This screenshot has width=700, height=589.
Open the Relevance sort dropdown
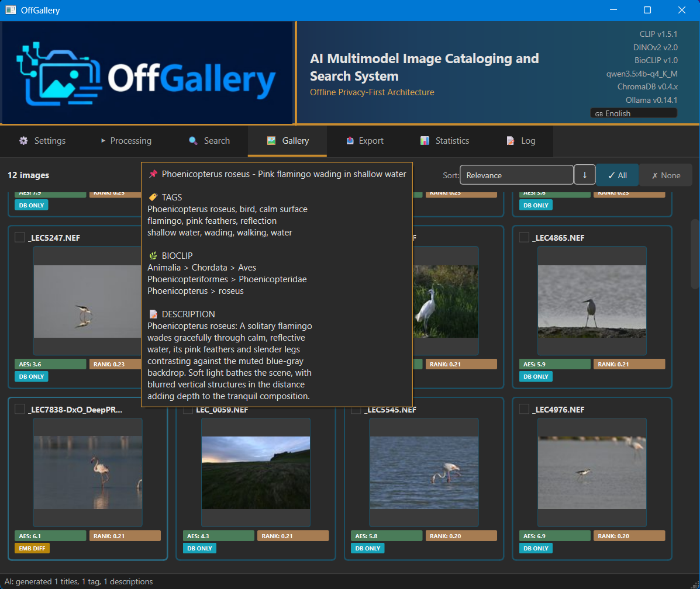pos(516,174)
